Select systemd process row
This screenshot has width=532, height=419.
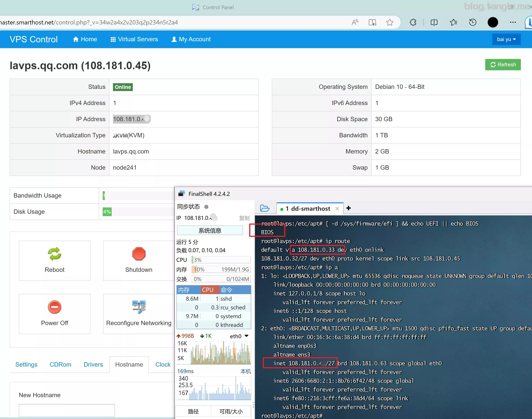pyautogui.click(x=214, y=316)
